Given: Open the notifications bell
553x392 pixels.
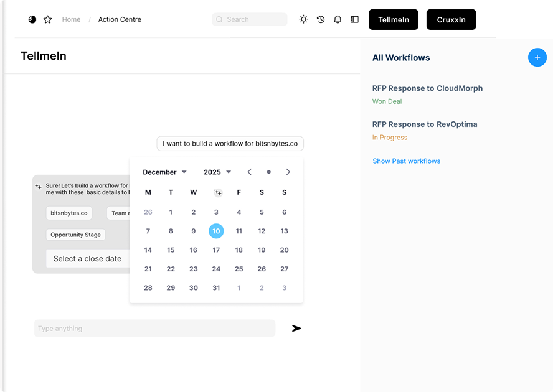Looking at the screenshot, I should [x=338, y=19].
